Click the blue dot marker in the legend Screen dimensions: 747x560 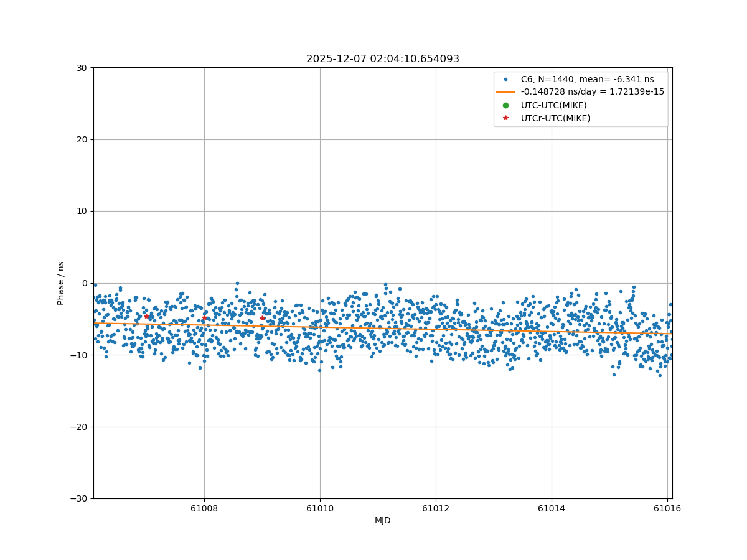[x=505, y=79]
